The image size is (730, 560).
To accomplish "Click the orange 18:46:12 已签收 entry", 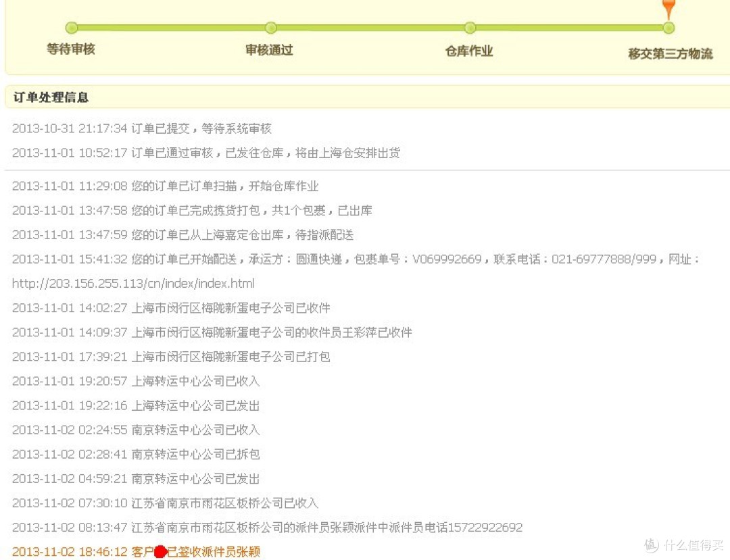I will (x=136, y=552).
